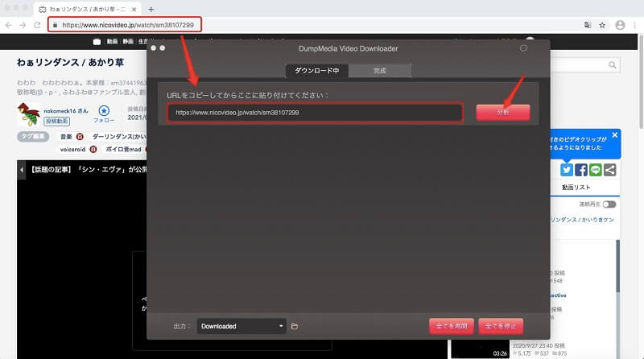Open the 動画リスト tab
644x359 pixels.
pyautogui.click(x=576, y=188)
